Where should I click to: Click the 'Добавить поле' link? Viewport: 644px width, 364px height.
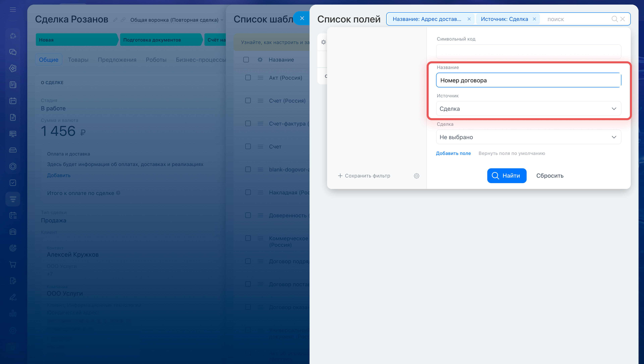(453, 153)
